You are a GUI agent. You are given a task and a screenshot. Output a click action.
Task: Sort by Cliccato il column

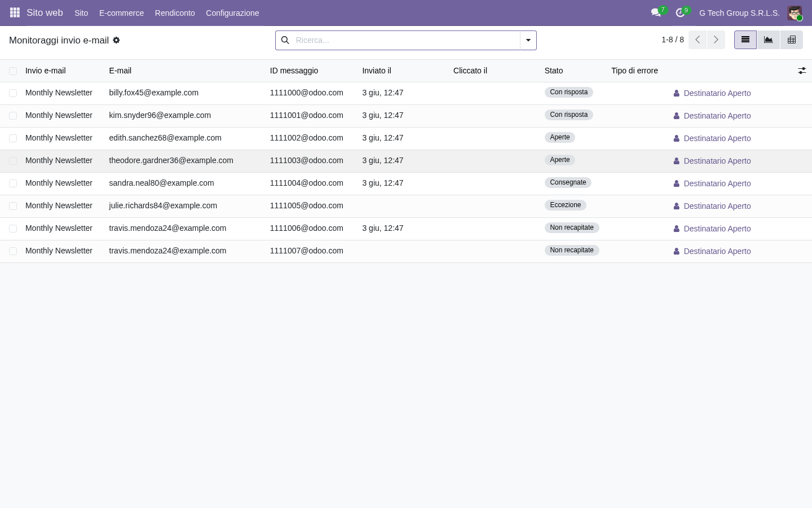coord(470,71)
